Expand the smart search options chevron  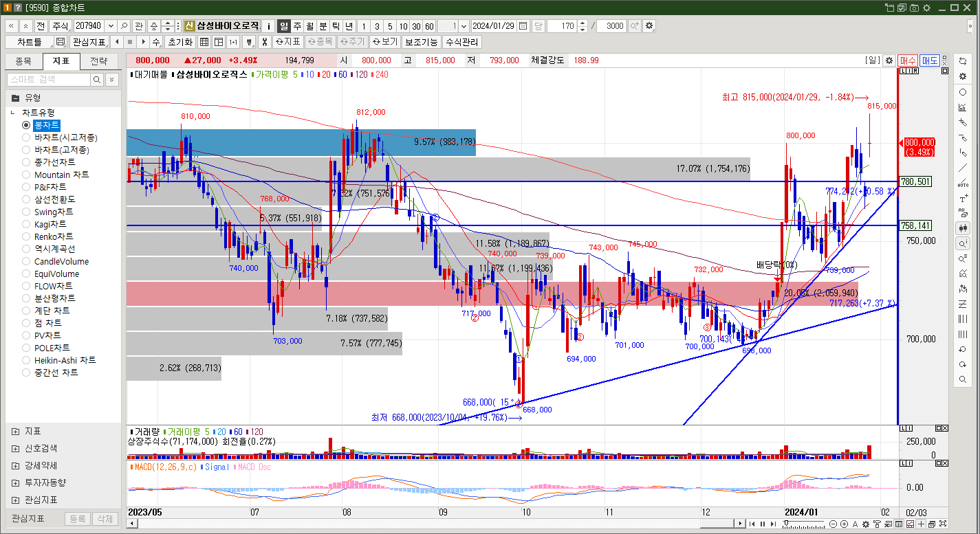click(x=112, y=80)
